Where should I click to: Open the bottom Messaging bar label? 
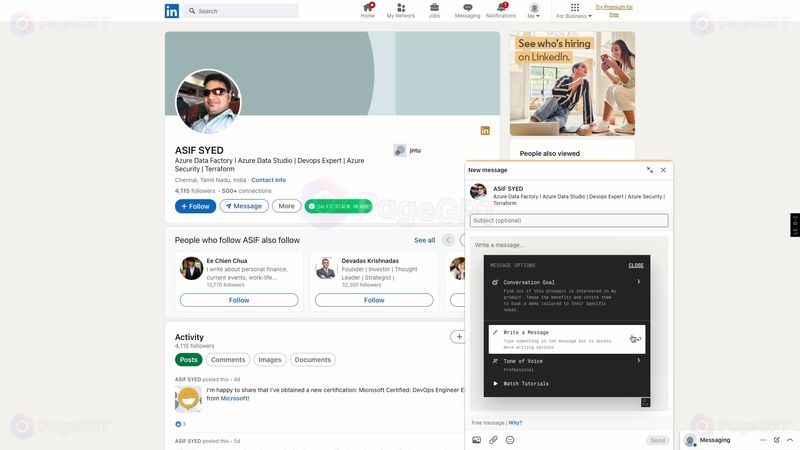715,440
